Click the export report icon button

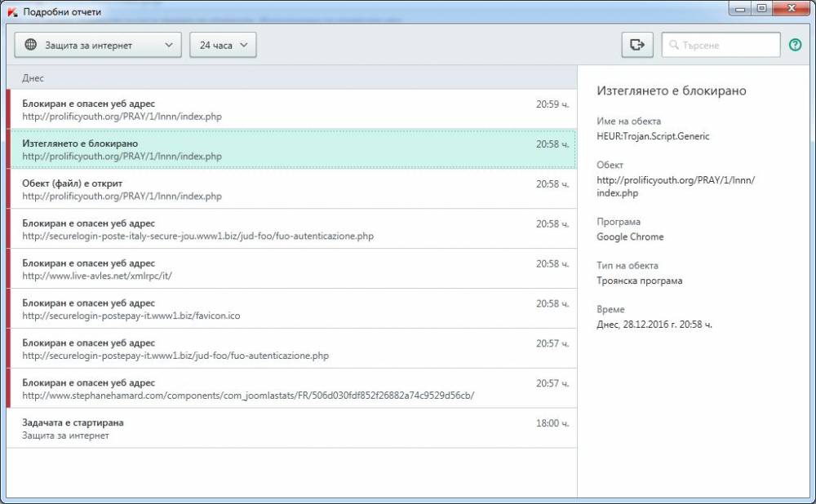pyautogui.click(x=637, y=45)
